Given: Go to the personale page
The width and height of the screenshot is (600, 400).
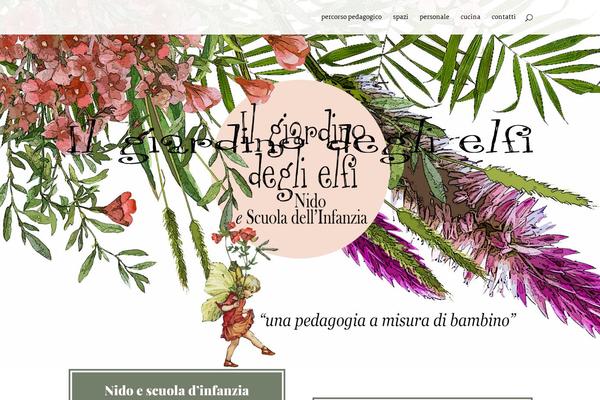Looking at the screenshot, I should (x=434, y=17).
